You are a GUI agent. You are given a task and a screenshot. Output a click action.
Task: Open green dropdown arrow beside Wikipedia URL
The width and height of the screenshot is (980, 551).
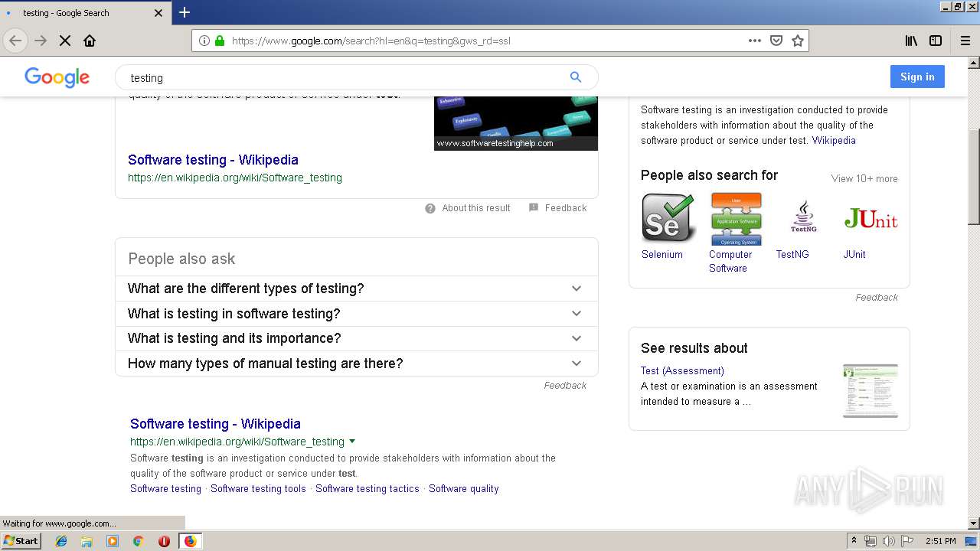tap(352, 442)
